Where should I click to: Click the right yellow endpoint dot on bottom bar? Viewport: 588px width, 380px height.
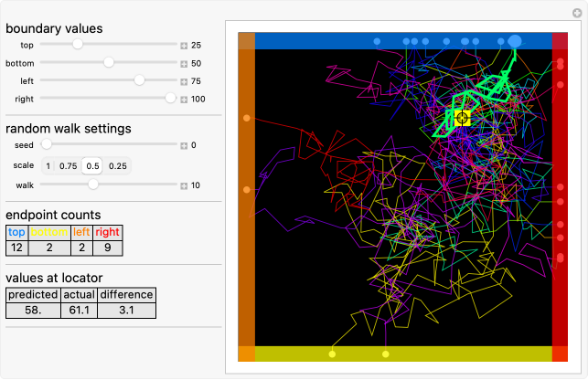pos(386,354)
